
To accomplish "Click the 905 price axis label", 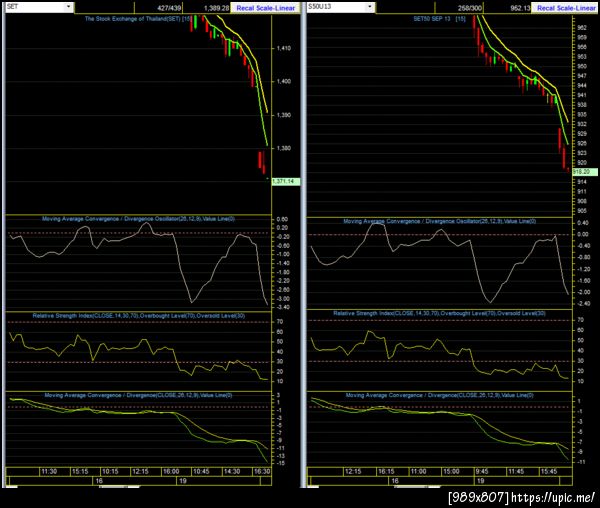I will (x=582, y=211).
